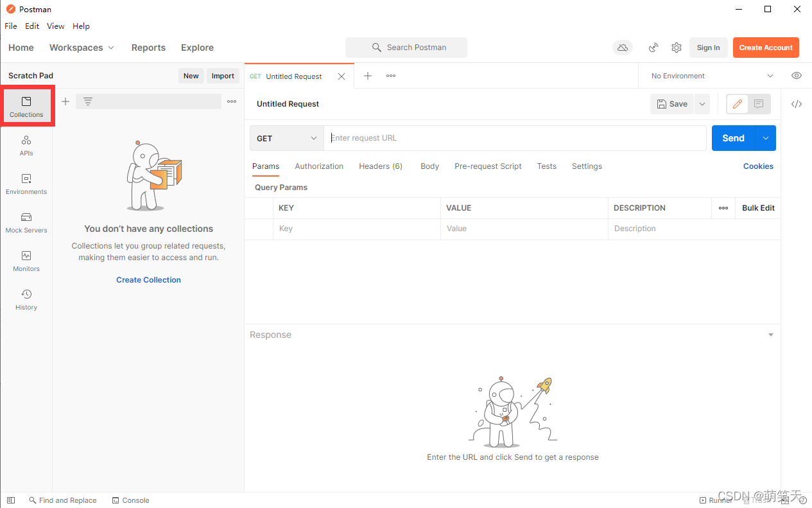Open the code snippet panel icon

(x=797, y=104)
